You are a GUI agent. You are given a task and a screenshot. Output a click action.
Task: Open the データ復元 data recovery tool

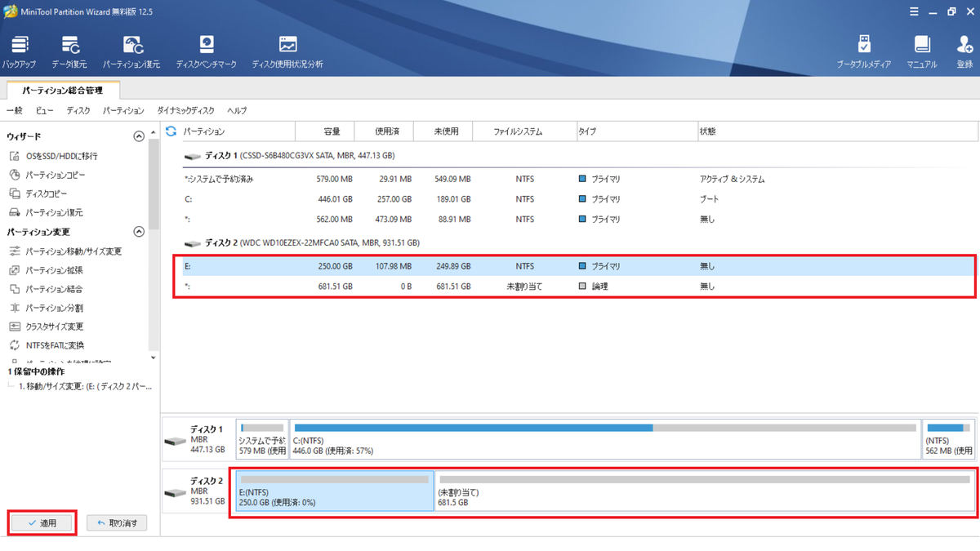tap(69, 51)
